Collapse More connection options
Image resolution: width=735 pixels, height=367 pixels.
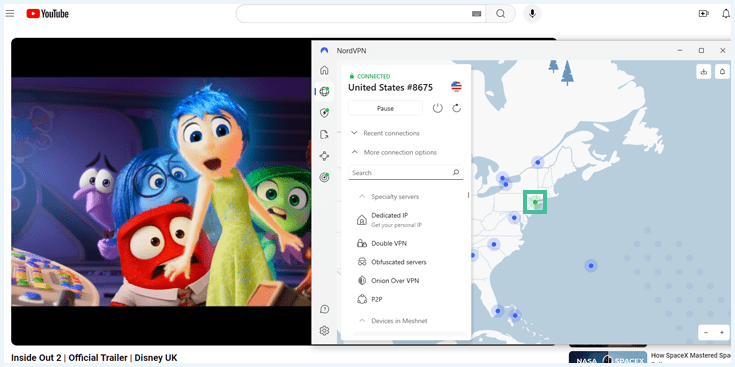pyautogui.click(x=394, y=152)
